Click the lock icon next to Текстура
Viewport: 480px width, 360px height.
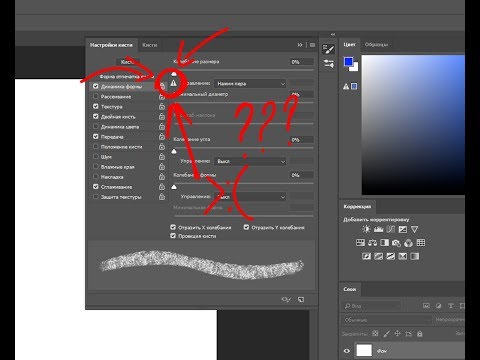[x=162, y=106]
